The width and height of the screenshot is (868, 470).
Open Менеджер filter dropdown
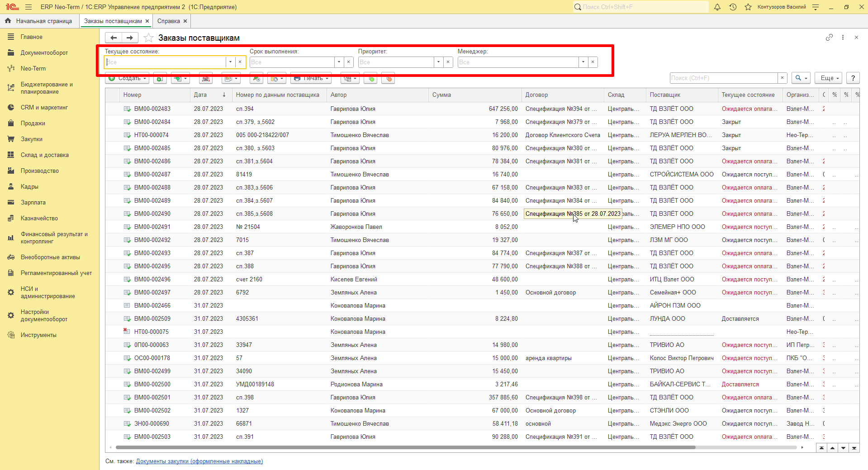pos(583,62)
